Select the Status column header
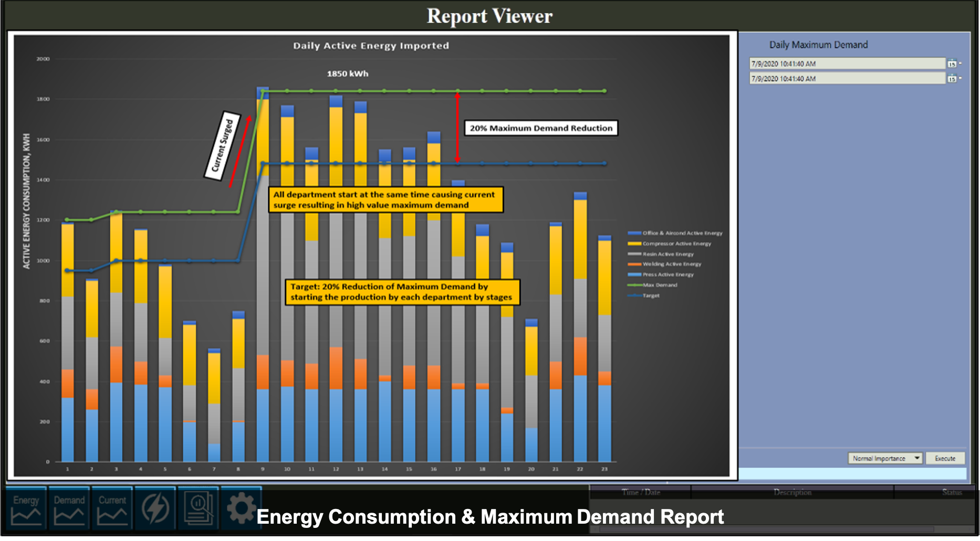The width and height of the screenshot is (980, 541). coord(952,492)
